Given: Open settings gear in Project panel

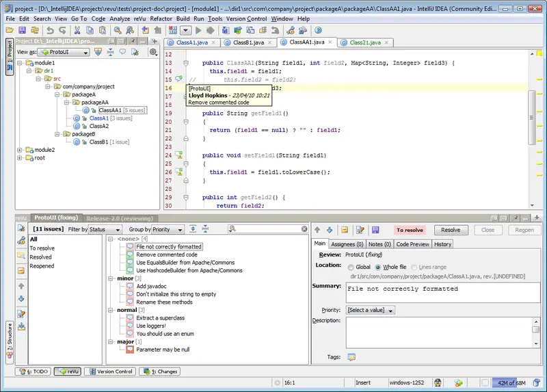Looking at the screenshot, I should [152, 52].
